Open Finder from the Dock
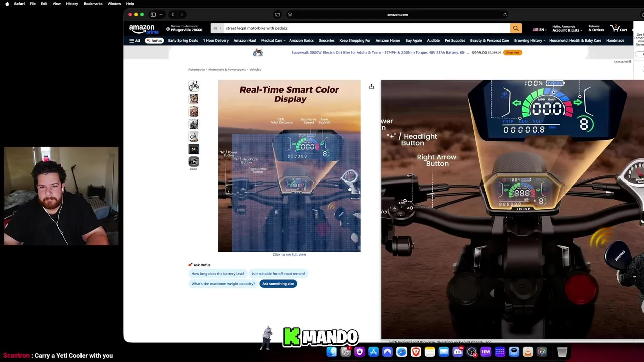Image resolution: width=644 pixels, height=362 pixels. pyautogui.click(x=332, y=352)
